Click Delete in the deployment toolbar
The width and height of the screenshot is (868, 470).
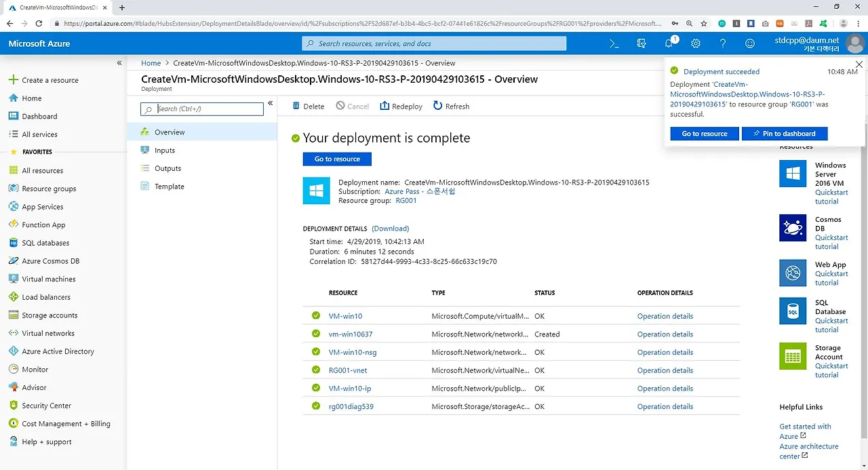[308, 106]
